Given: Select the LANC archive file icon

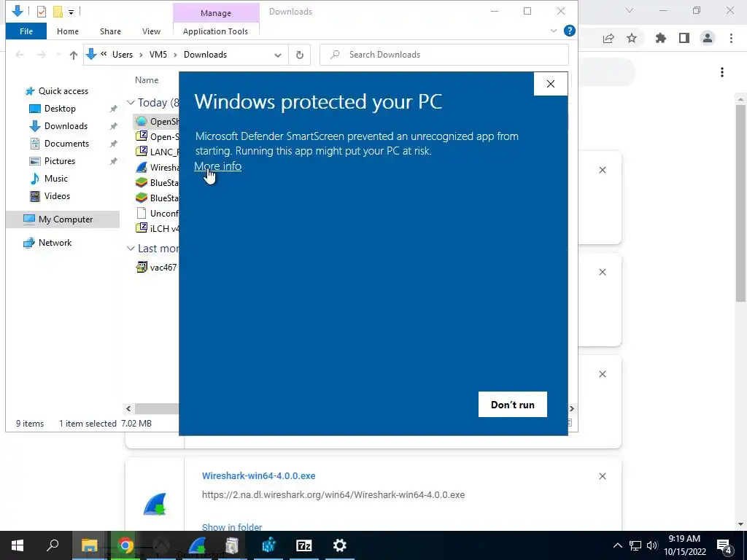Looking at the screenshot, I should point(142,152).
